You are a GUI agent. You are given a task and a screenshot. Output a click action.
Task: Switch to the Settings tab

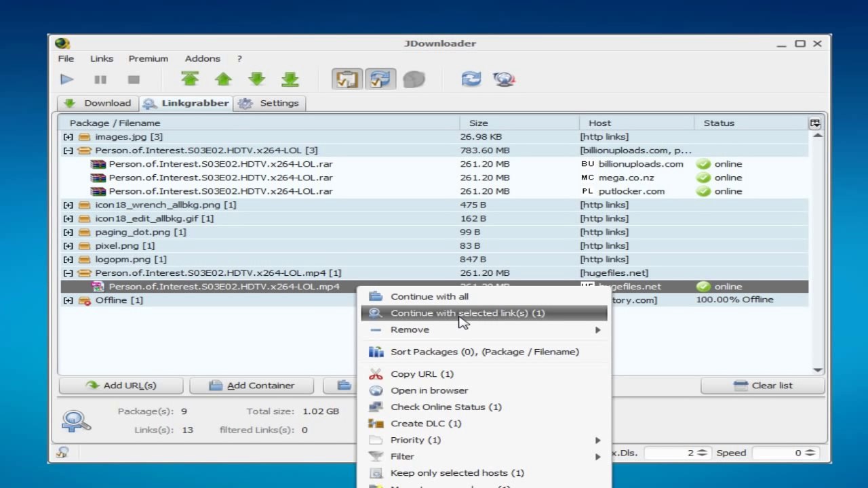pyautogui.click(x=270, y=103)
